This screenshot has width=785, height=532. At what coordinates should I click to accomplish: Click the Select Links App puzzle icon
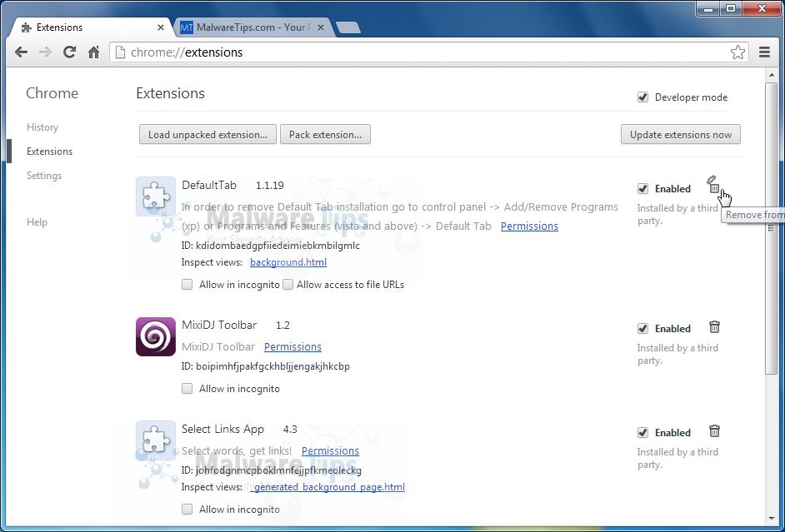pos(156,440)
